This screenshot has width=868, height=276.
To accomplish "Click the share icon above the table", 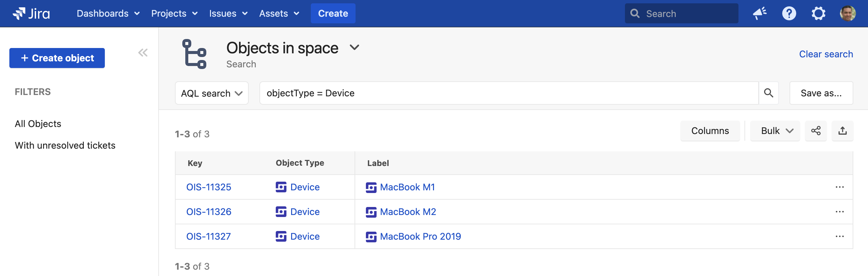I will tap(816, 131).
